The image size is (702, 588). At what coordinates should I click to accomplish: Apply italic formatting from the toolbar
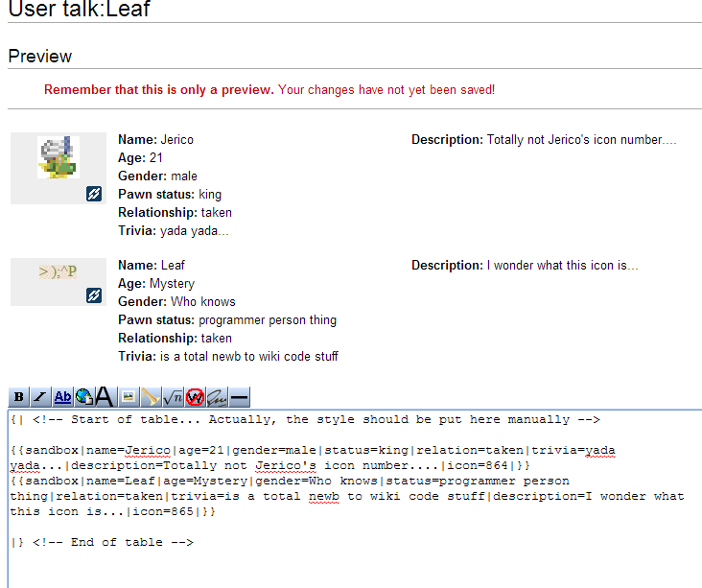pyautogui.click(x=40, y=397)
